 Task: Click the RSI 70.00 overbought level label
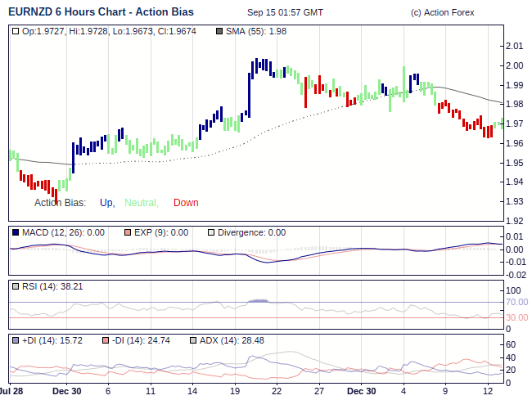pyautogui.click(x=516, y=302)
